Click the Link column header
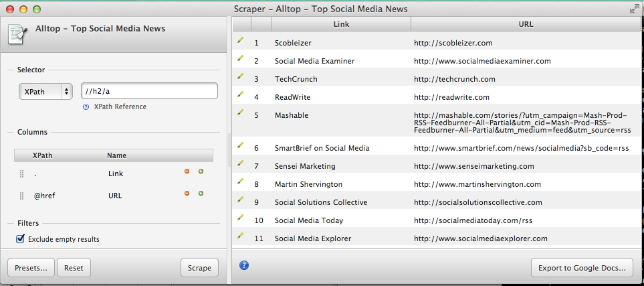The height and width of the screenshot is (286, 644). click(x=341, y=24)
